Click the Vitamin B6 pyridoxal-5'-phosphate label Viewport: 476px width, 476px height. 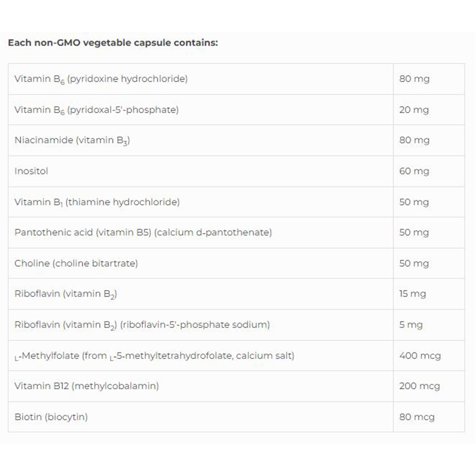tap(96, 110)
